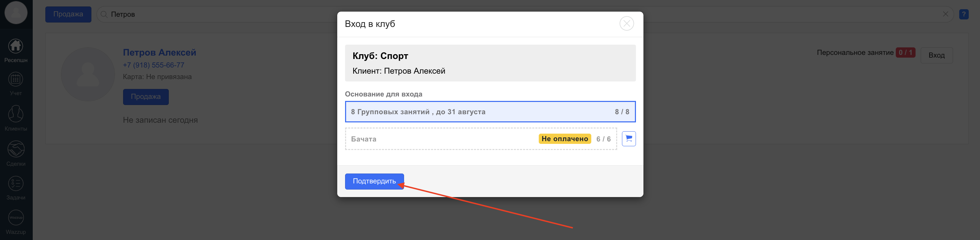This screenshot has height=240, width=980.
Task: Click the Вход button at right
Action: point(936,55)
